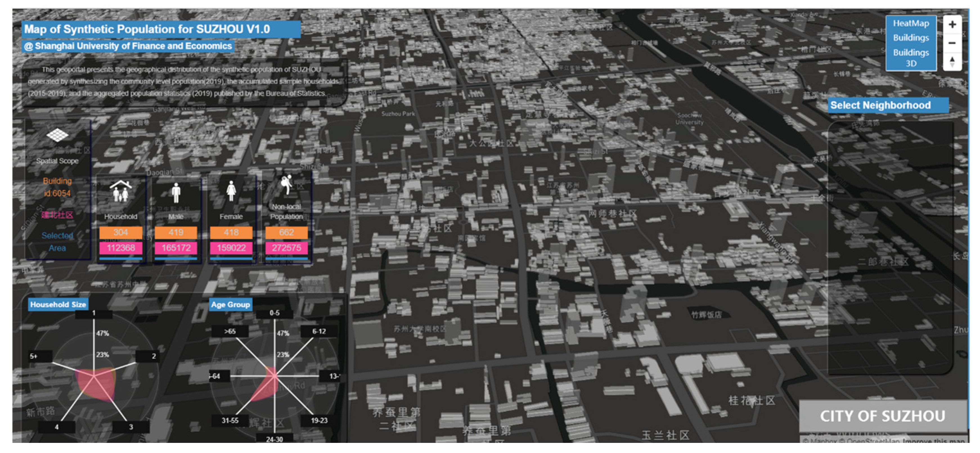Viewport: 980px width, 453px height.
Task: Click the Building id 6054 label
Action: point(57,187)
